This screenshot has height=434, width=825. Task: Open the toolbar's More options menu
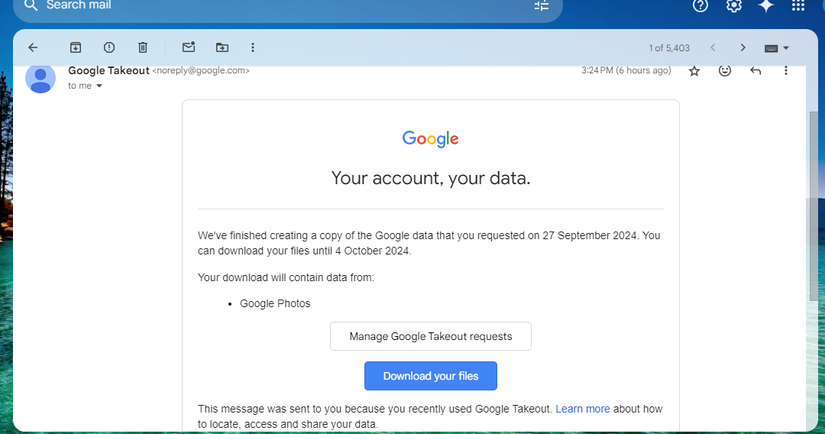(x=253, y=47)
